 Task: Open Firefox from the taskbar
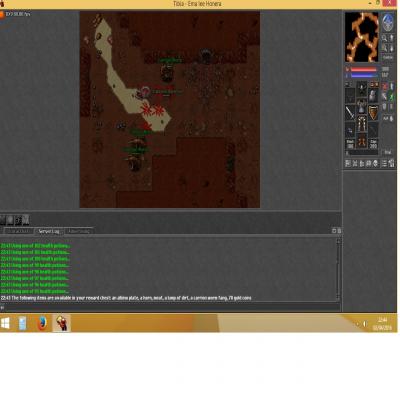click(x=42, y=323)
